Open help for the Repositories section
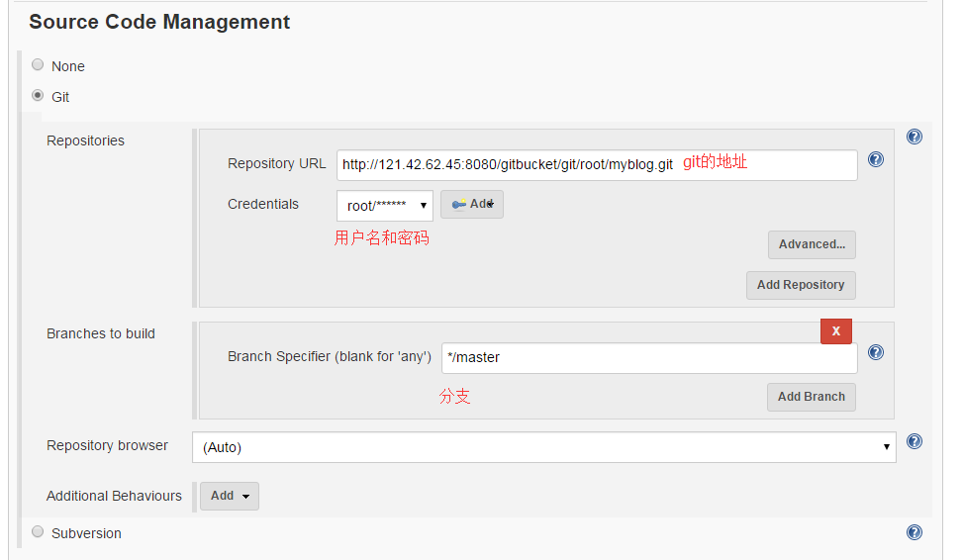This screenshot has width=963, height=560. 915,138
